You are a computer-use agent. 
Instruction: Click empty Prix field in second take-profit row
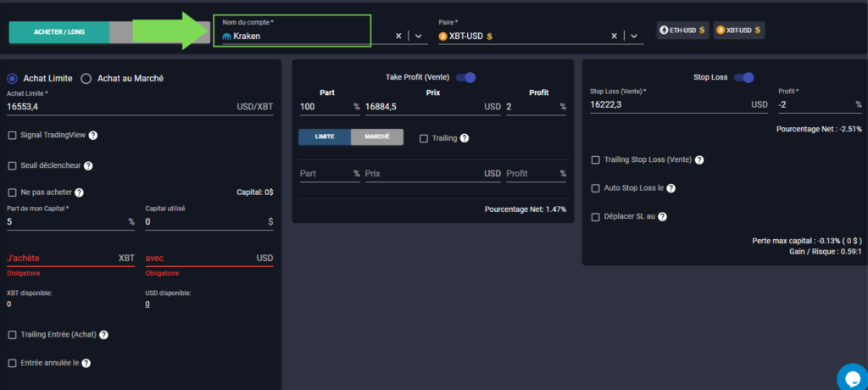pos(433,174)
